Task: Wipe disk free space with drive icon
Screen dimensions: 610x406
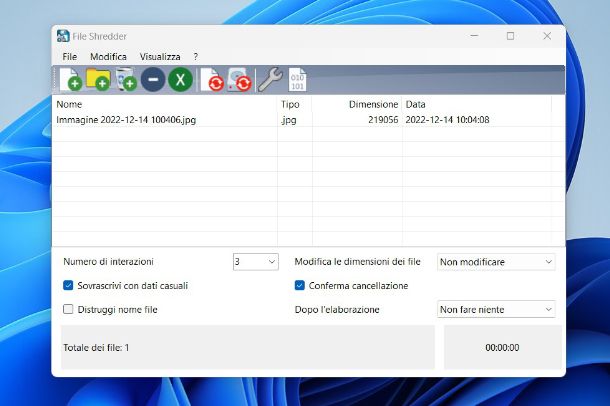Action: coord(239,79)
